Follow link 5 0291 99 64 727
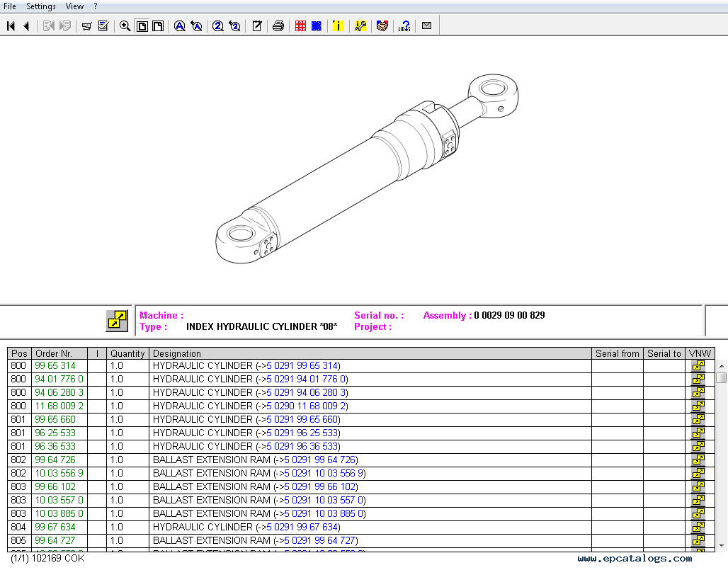This screenshot has width=728, height=570. [x=319, y=541]
